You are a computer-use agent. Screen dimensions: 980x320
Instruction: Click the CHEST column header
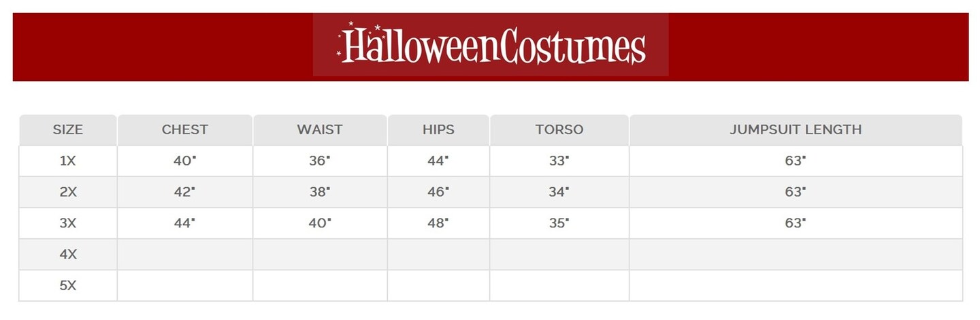coord(185,129)
